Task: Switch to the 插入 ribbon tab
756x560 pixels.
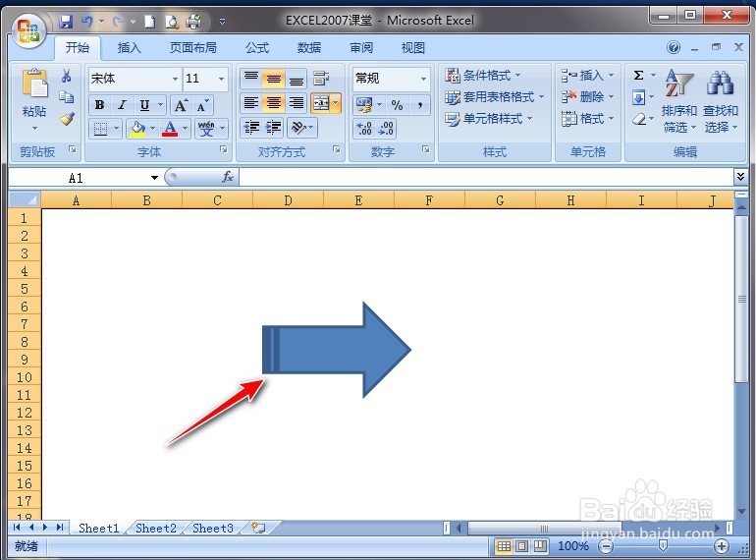Action: tap(130, 48)
